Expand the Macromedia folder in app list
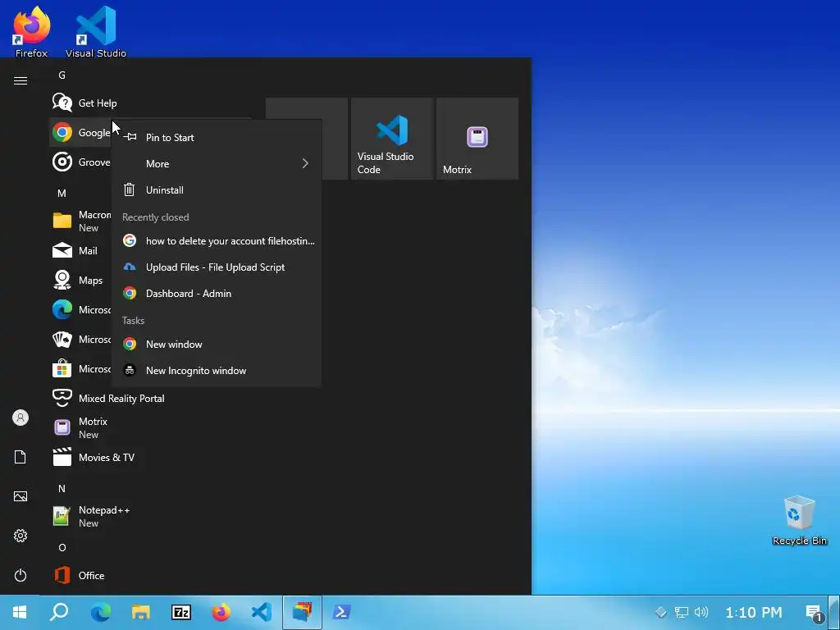 [80, 221]
